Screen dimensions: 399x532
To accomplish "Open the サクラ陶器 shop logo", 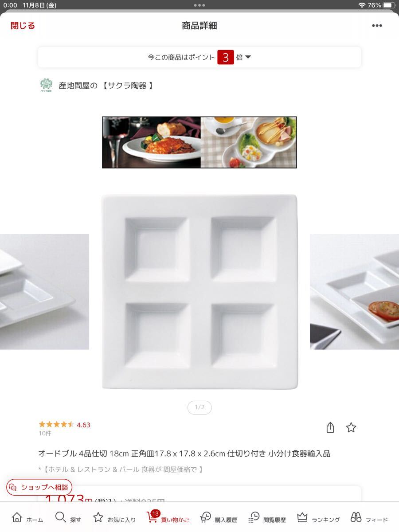I will [46, 85].
